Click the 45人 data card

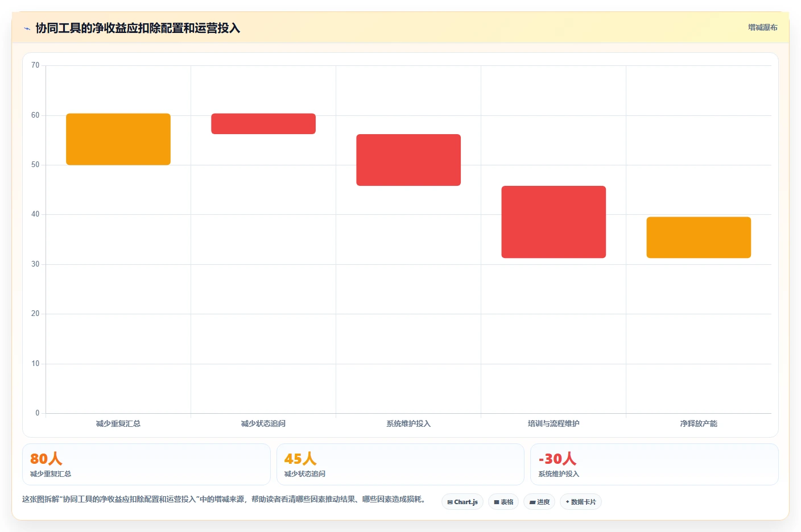click(x=400, y=464)
